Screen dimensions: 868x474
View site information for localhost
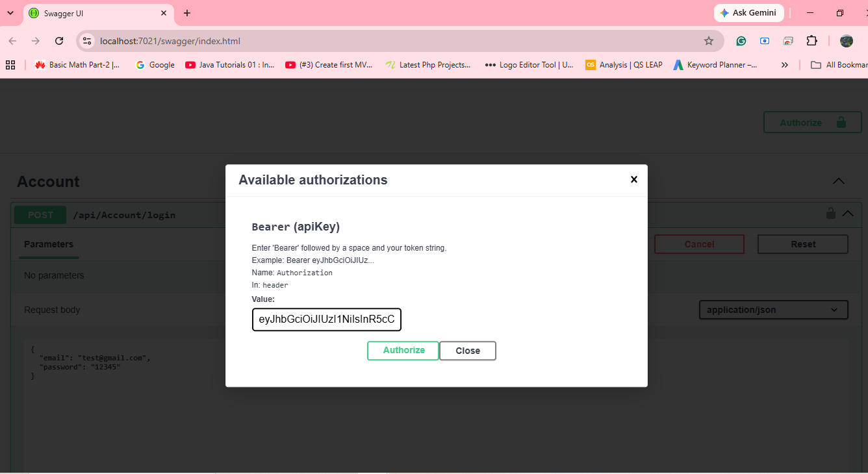point(87,41)
